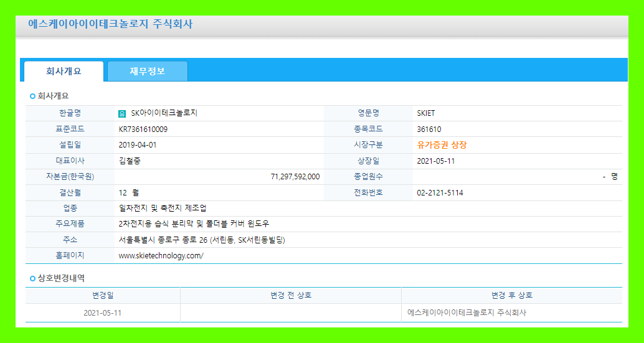This screenshot has height=343, width=644.
Task: Click settlement month value 12 월
Action: pos(129,193)
